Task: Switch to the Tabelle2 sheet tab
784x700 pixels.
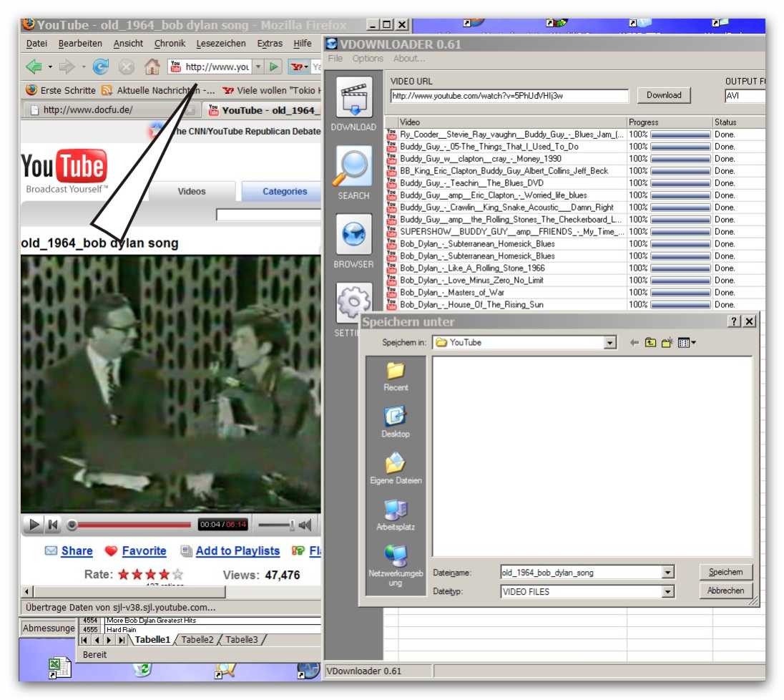Action: (x=197, y=640)
